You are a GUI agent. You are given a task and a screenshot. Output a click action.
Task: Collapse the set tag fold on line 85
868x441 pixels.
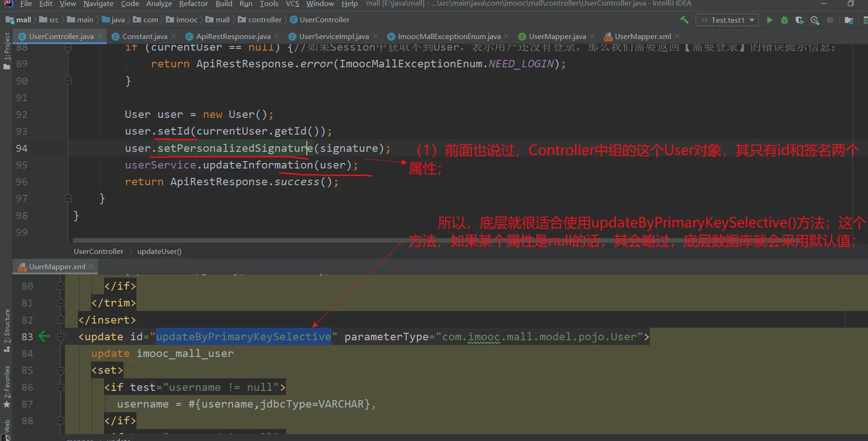pos(61,370)
